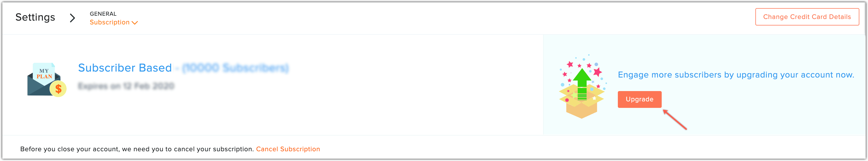
Task: Select the Subscriber Based plan heading
Action: point(125,67)
